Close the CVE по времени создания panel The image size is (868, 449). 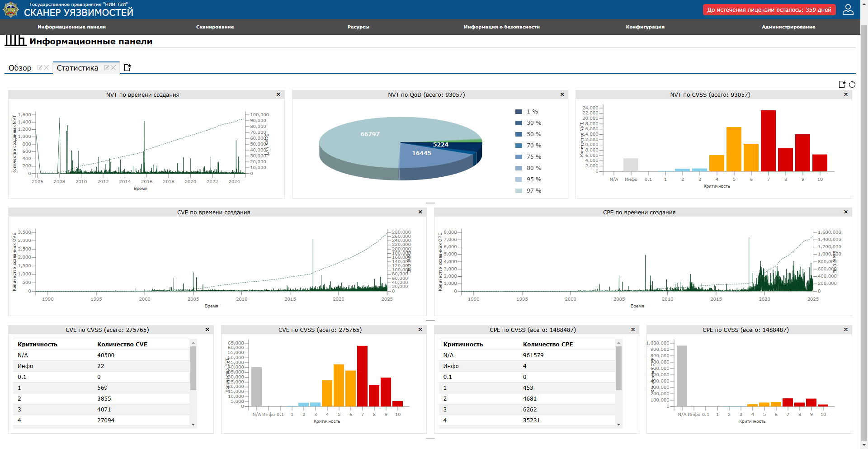[420, 212]
